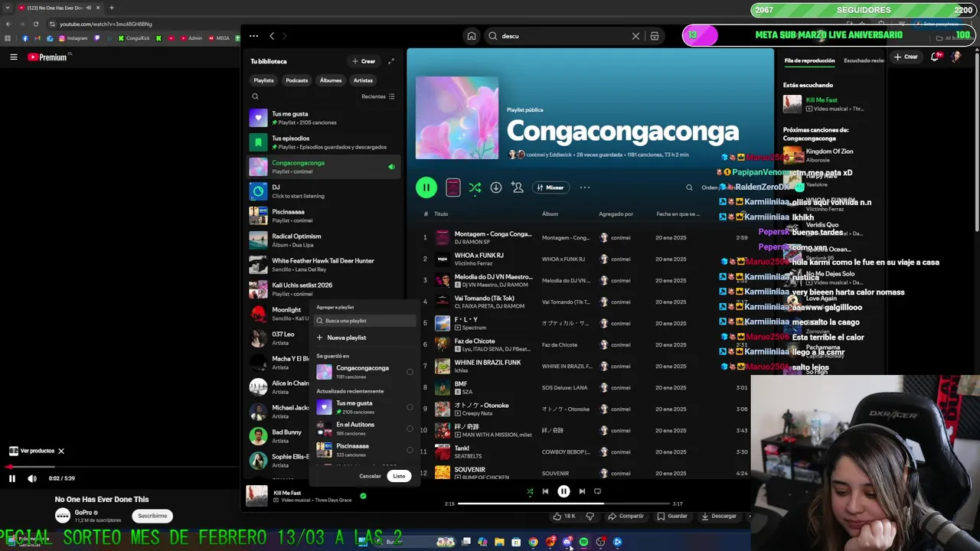Viewport: 980px width, 551px height.
Task: Click the Crear button in Tu biblioteca
Action: coord(364,61)
